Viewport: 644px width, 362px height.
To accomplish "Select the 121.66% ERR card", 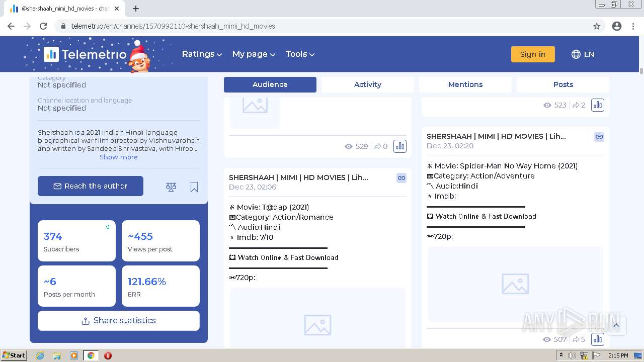I will (x=160, y=286).
